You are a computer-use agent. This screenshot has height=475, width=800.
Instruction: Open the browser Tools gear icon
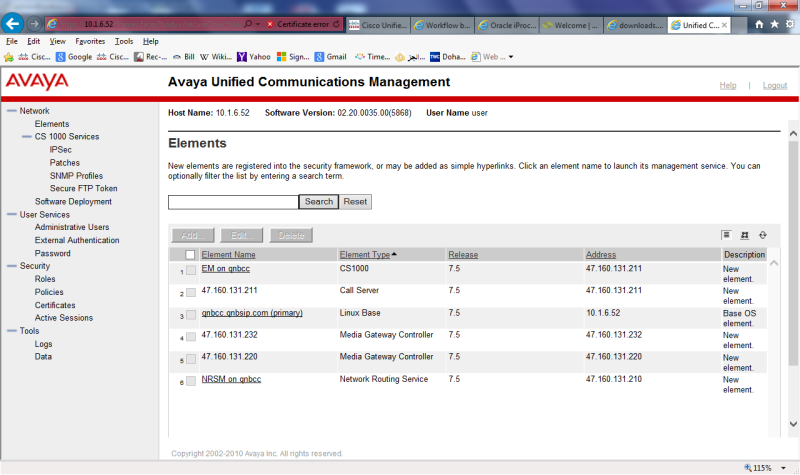(x=790, y=24)
